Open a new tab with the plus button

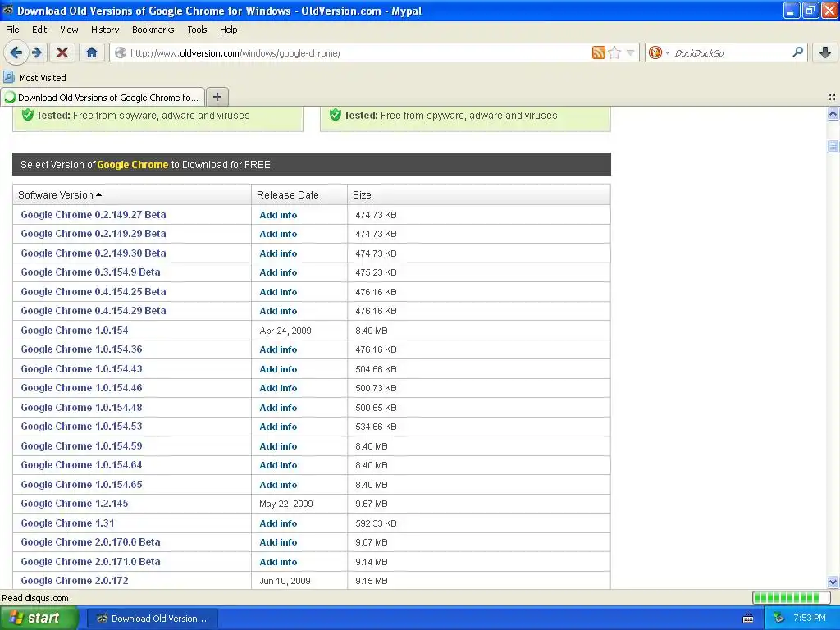click(x=217, y=97)
